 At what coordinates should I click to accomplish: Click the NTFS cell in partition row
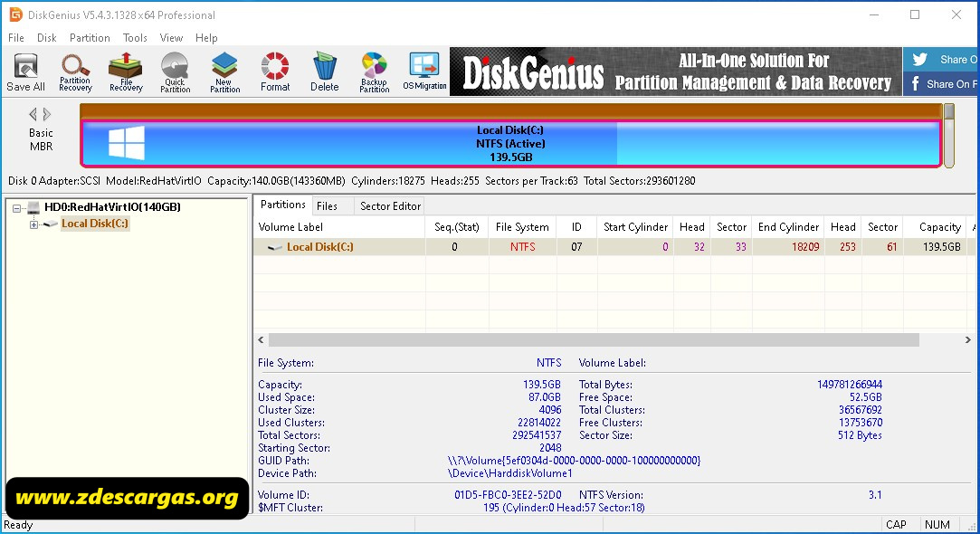pyautogui.click(x=522, y=247)
